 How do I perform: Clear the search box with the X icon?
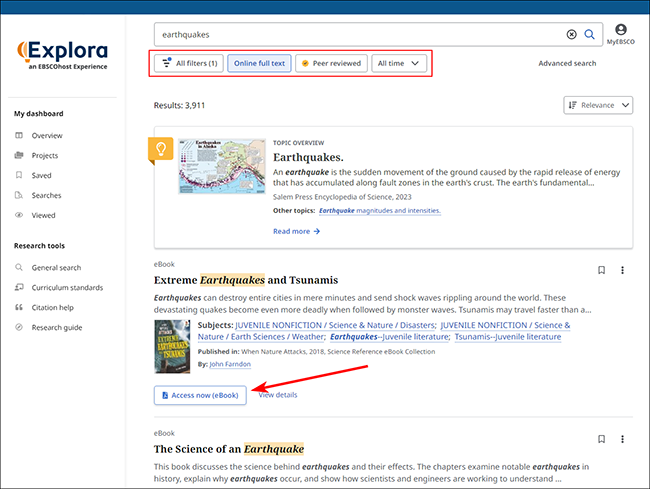point(571,34)
